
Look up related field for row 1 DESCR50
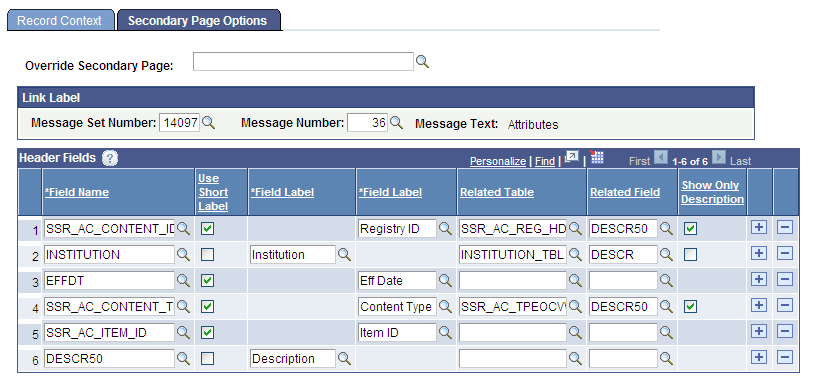[666, 228]
